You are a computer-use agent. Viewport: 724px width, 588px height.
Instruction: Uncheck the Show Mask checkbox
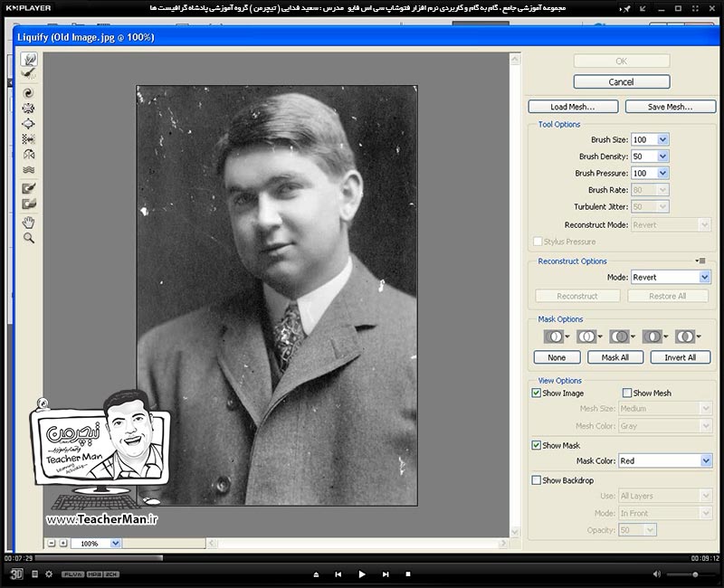click(x=536, y=445)
